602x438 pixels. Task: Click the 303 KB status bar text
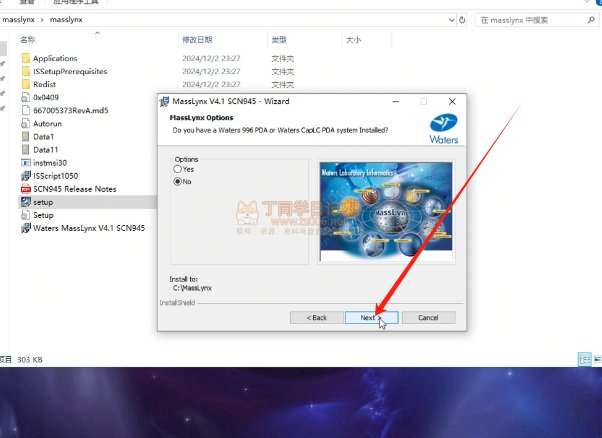(30, 359)
